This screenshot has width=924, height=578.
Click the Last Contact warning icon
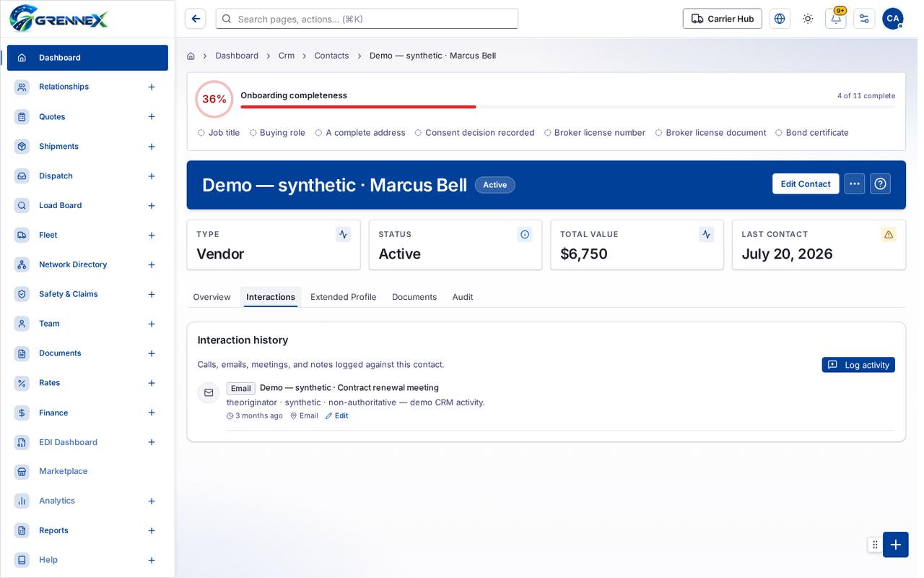pos(889,234)
